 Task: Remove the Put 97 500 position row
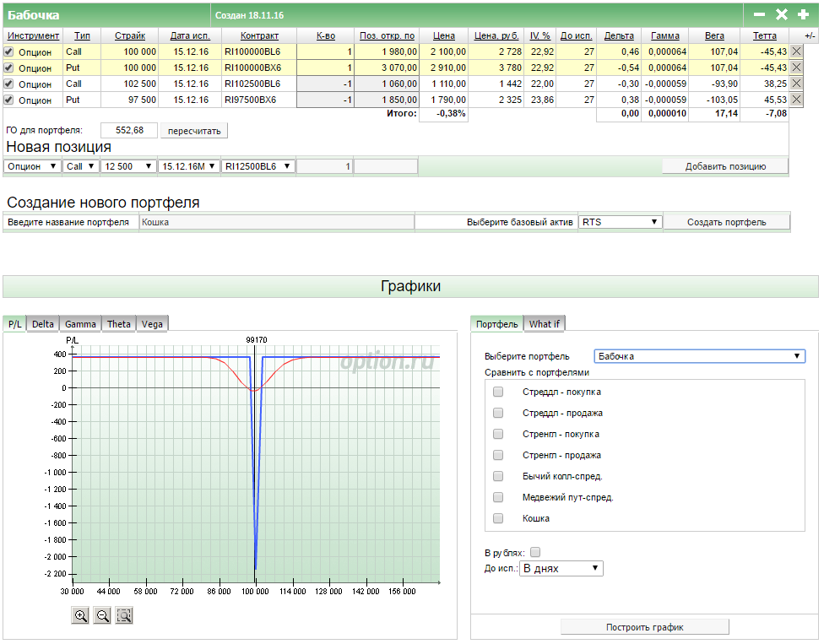click(796, 100)
